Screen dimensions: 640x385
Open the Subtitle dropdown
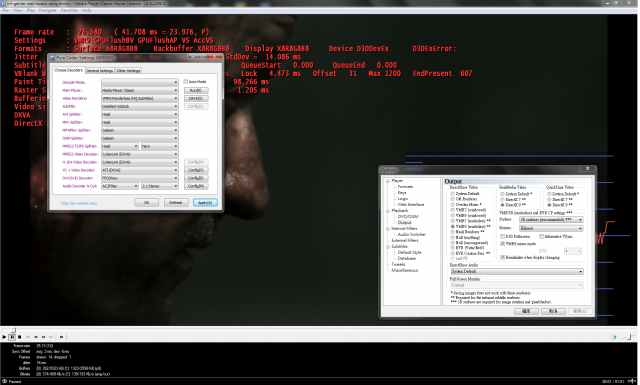click(x=140, y=106)
